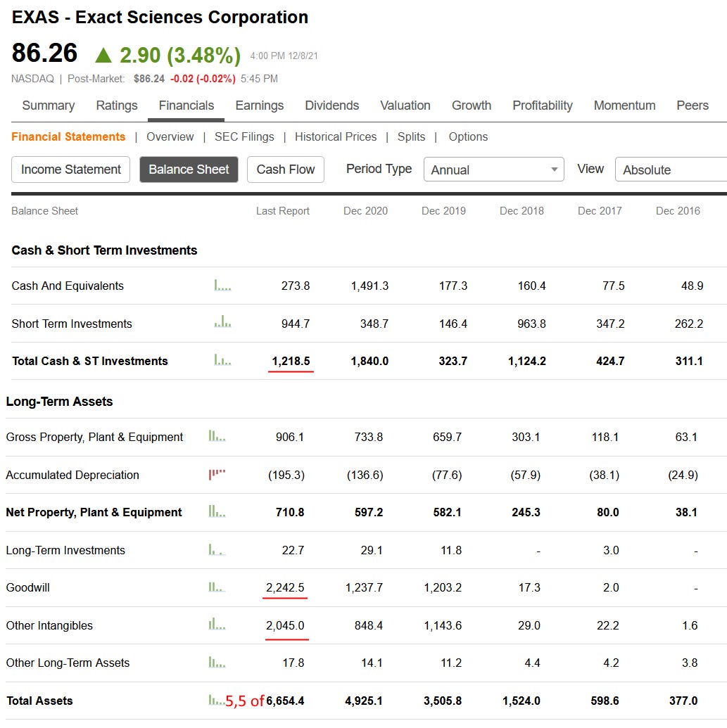Select the Accumulated Depreciation row label

pos(72,475)
